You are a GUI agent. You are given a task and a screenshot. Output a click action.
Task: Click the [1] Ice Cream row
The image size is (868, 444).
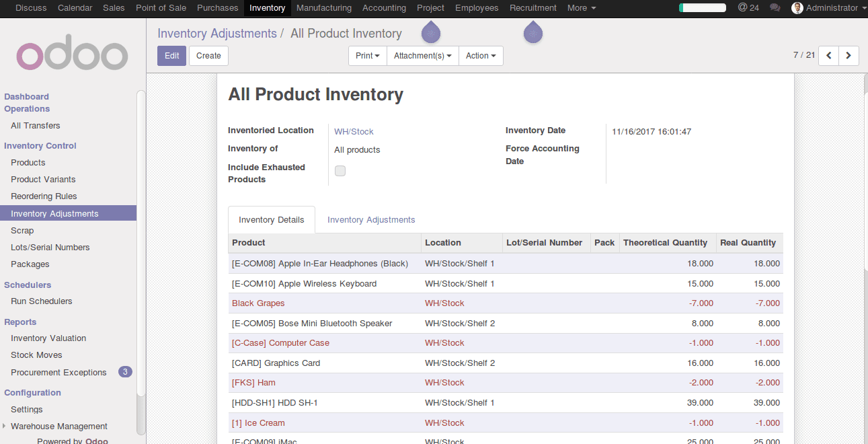coord(506,423)
